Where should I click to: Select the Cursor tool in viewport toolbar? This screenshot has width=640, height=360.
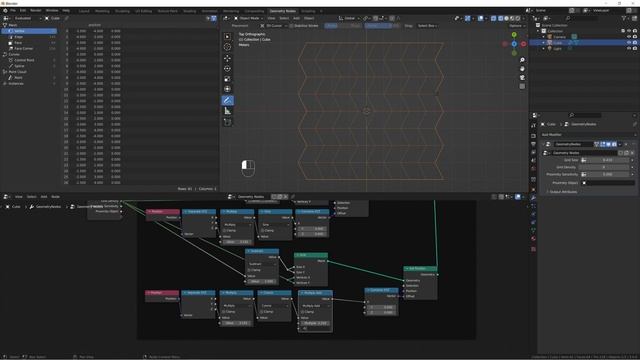click(228, 47)
